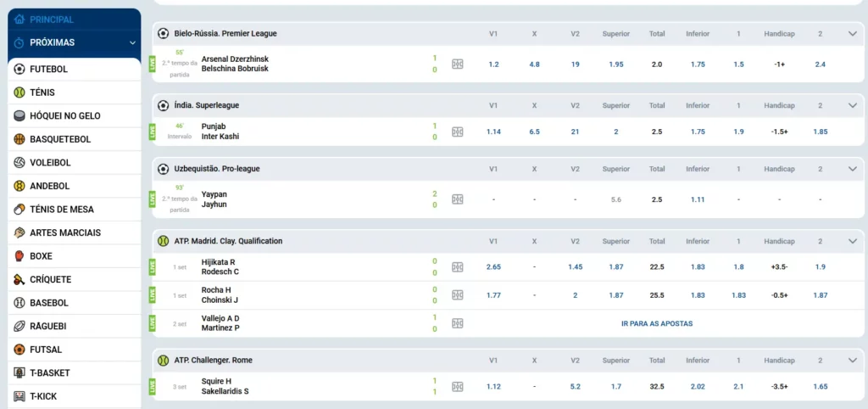Open the Punjab vs Inter Kashi match
This screenshot has width=868, height=409.
(220, 132)
